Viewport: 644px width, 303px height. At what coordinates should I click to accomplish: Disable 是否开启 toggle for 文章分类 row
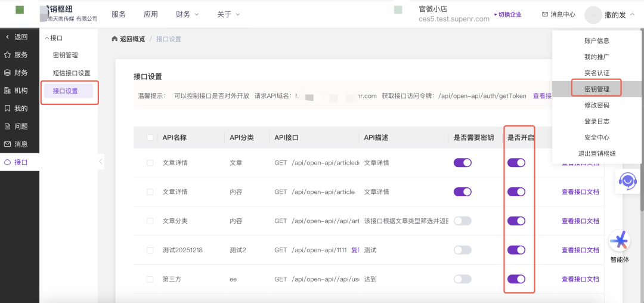tap(516, 221)
